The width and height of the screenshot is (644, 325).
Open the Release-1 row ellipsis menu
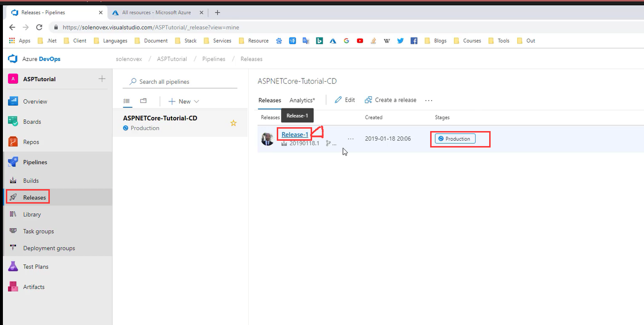click(351, 139)
